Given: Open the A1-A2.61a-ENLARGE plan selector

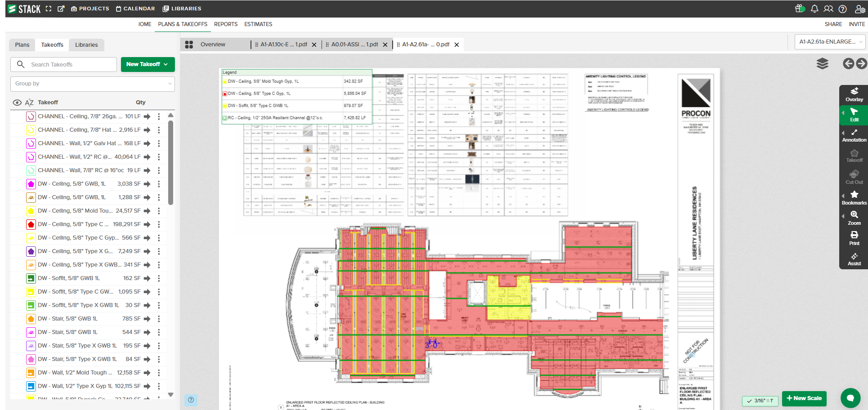Looking at the screenshot, I should pyautogui.click(x=830, y=42).
